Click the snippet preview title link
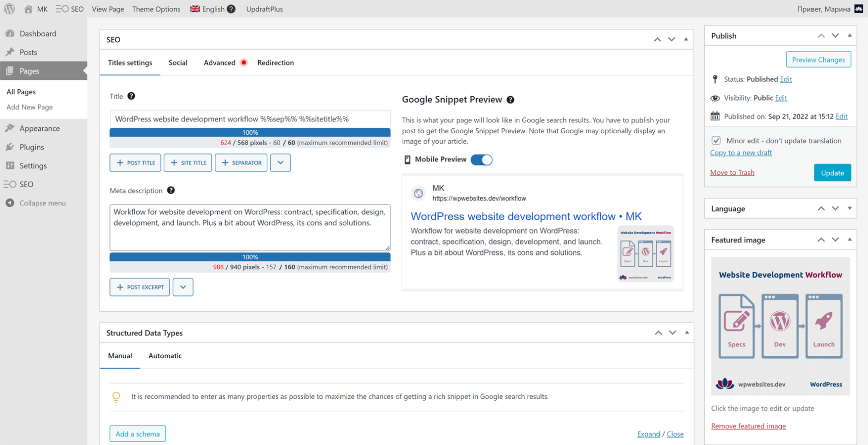Image resolution: width=868 pixels, height=445 pixels. pyautogui.click(x=526, y=216)
